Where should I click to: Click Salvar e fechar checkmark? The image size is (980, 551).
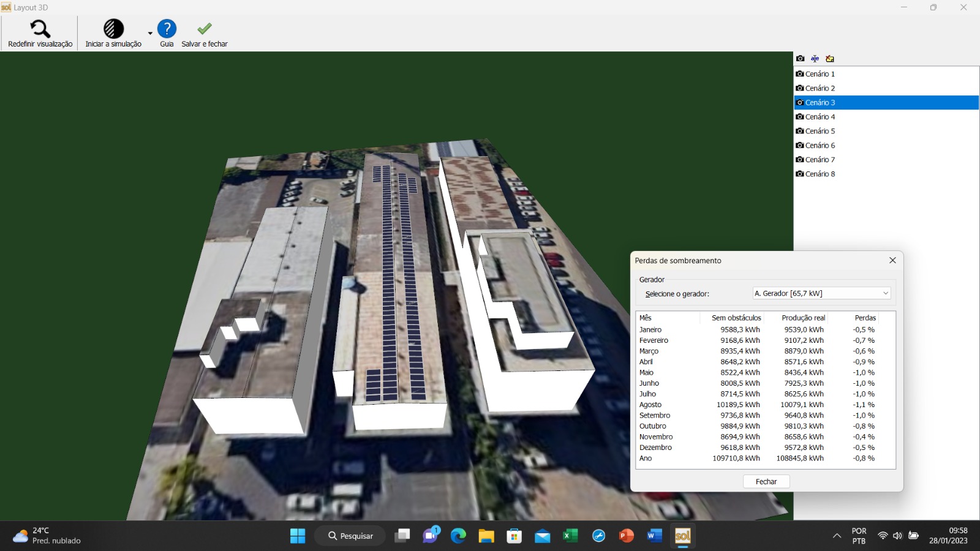click(205, 29)
